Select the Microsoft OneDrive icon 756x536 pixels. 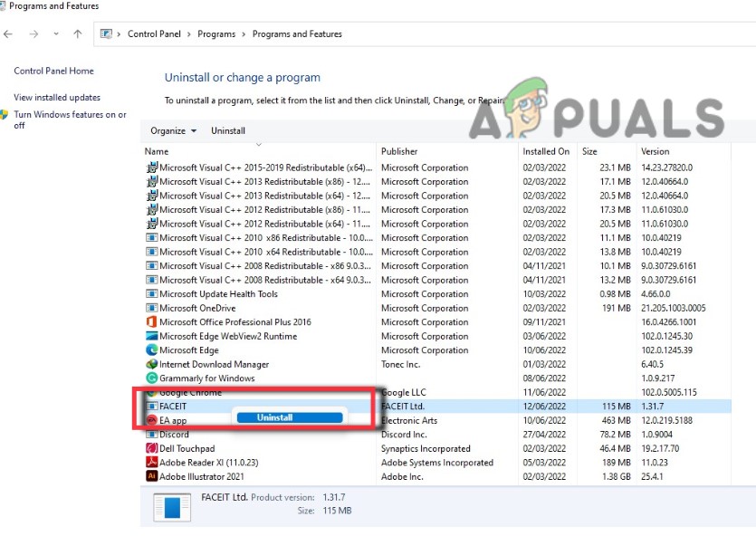152,308
